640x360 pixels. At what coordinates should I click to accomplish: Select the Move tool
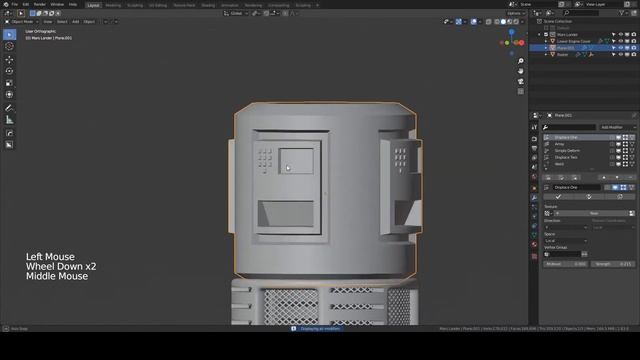click(x=9, y=60)
